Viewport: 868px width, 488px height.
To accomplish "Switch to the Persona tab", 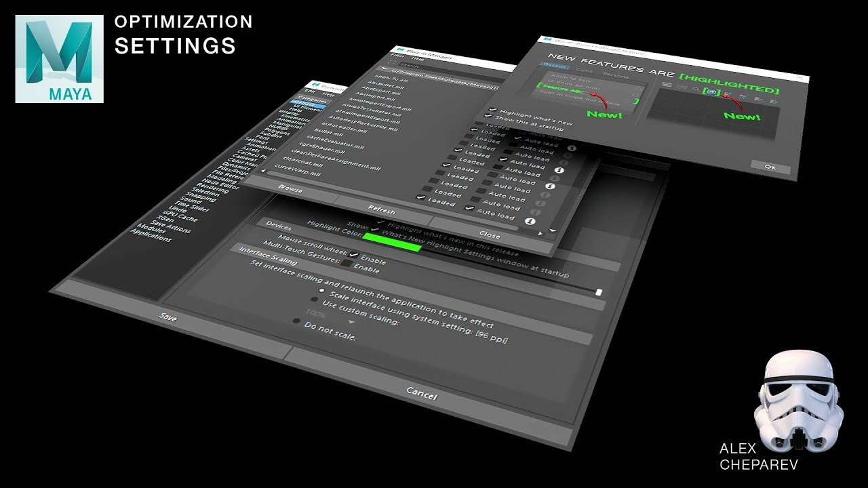I will pos(616,75).
